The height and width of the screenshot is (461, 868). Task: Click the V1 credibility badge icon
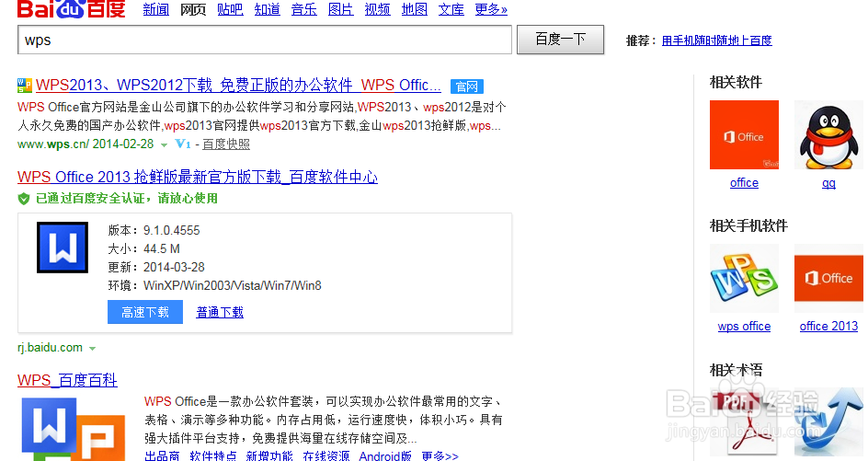pyautogui.click(x=183, y=144)
